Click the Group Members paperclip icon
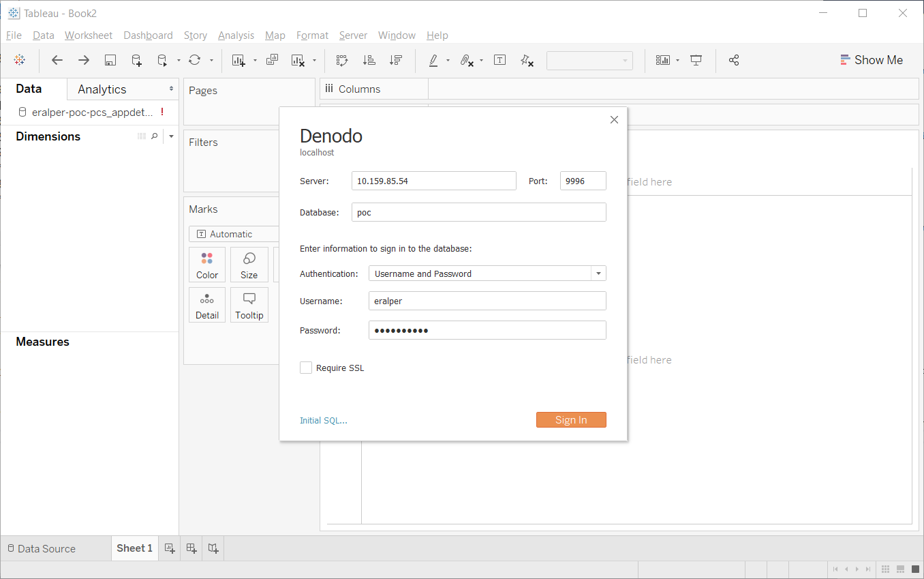Image resolution: width=924 pixels, height=579 pixels. pyautogui.click(x=466, y=60)
